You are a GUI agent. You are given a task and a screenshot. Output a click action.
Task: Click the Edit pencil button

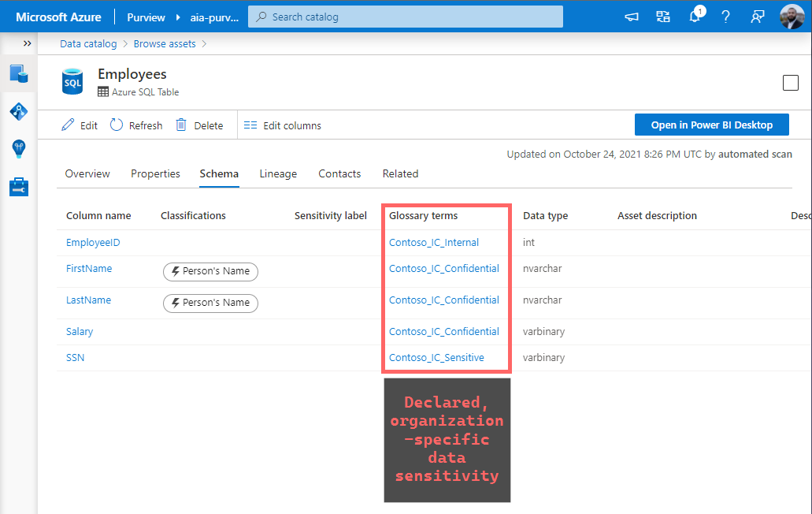click(x=80, y=125)
